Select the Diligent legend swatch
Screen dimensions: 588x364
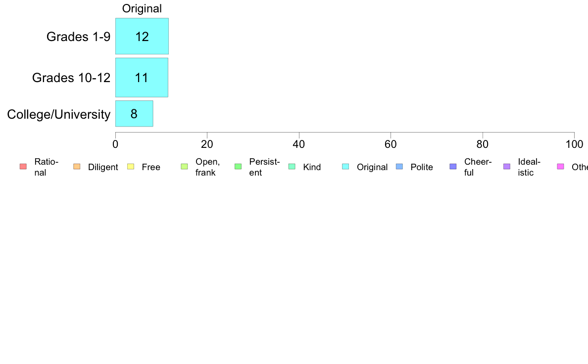(x=77, y=167)
